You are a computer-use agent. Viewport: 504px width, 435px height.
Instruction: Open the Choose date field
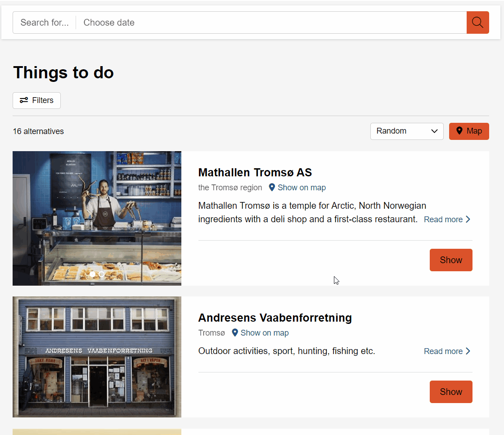pyautogui.click(x=270, y=22)
